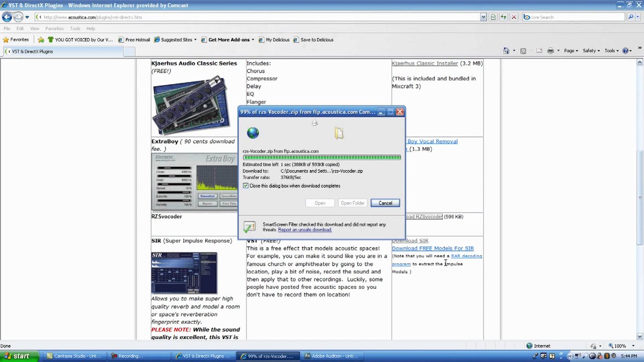644x362 pixels.
Task: Open the Tools command bar dropdown
Action: point(612,51)
